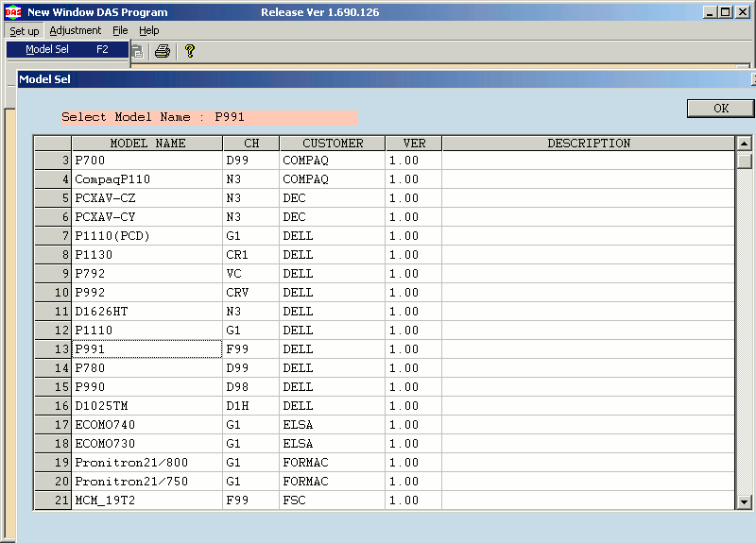
Task: Select model P1130 in the table
Action: tap(147, 254)
